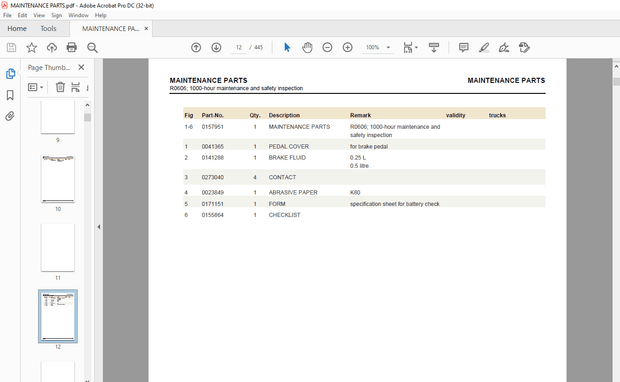Activate the Hand pan tool

pyautogui.click(x=307, y=47)
